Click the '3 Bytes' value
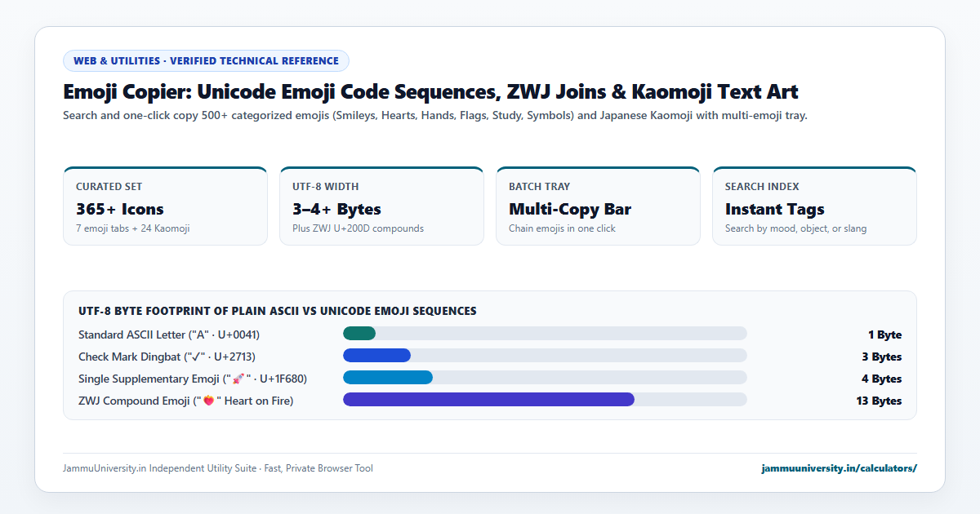 (881, 357)
